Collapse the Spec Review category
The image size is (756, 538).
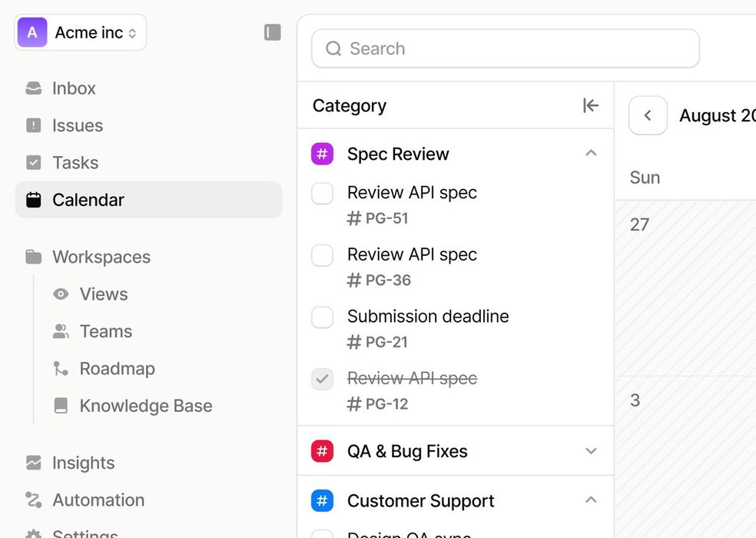(x=591, y=154)
